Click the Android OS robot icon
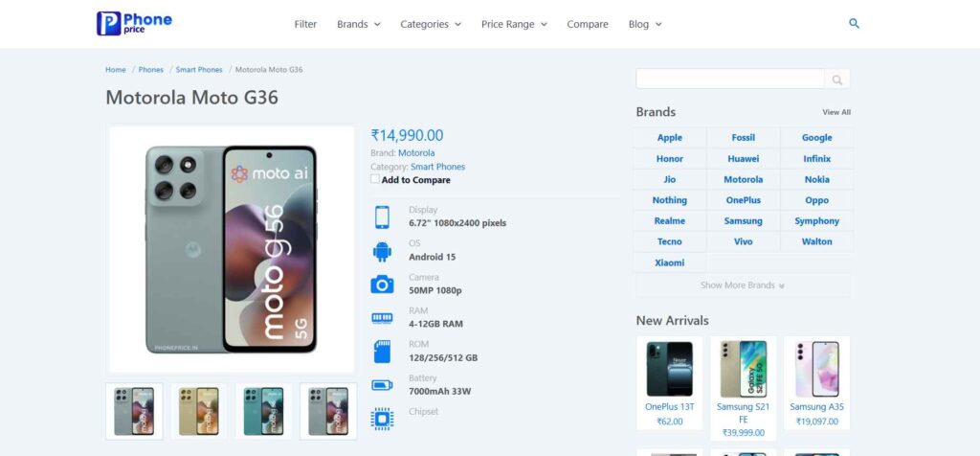Viewport: 980px width, 456px height. pos(382,251)
